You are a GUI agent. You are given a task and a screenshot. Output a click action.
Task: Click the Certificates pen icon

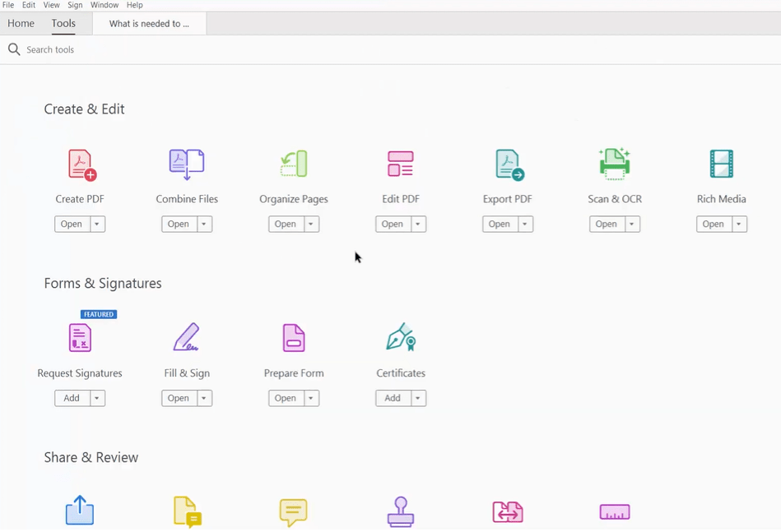401,338
